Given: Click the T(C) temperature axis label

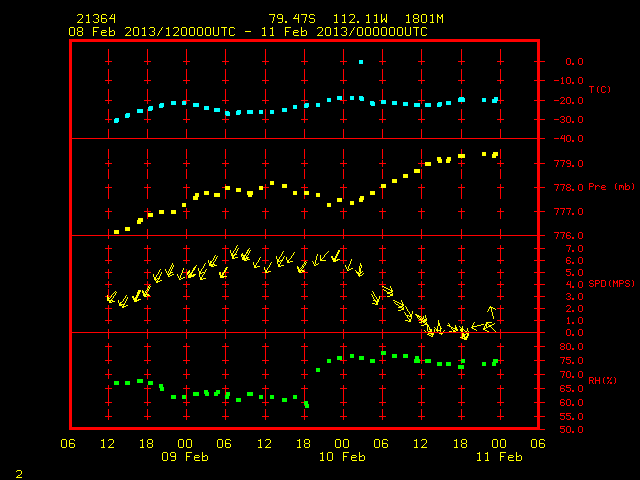Looking at the screenshot, I should [600, 89].
